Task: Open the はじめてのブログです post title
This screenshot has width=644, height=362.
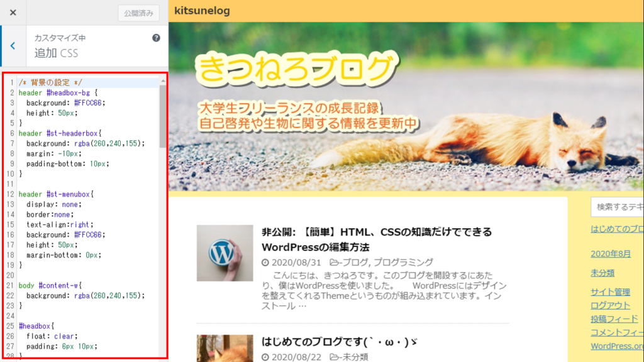Action: 339,341
